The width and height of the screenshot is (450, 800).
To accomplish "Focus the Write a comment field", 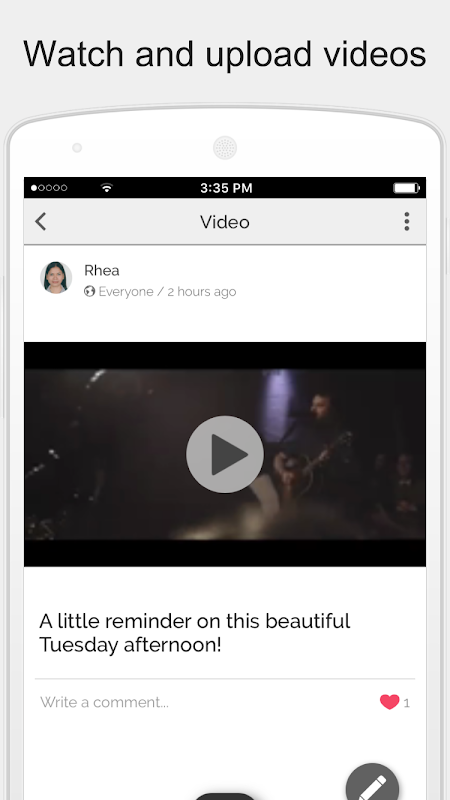I will click(x=204, y=703).
